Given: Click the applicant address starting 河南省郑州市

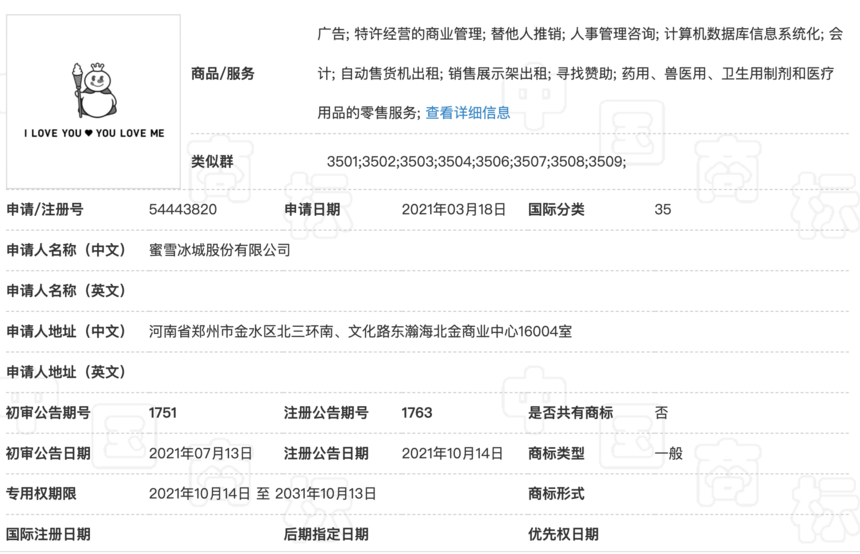Looking at the screenshot, I should coord(360,331).
